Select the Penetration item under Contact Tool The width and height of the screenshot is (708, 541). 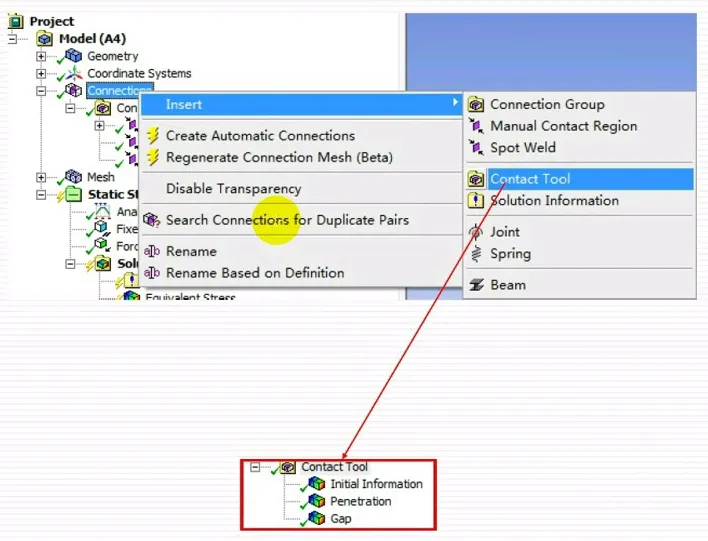coord(360,501)
